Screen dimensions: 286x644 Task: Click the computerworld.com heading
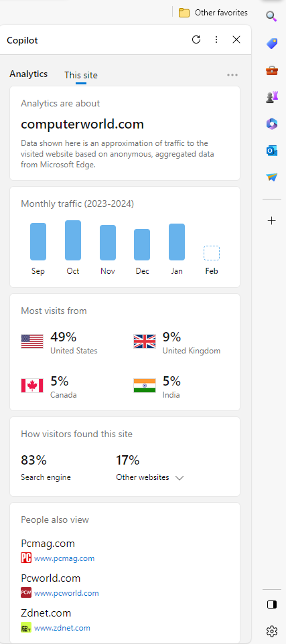(82, 124)
